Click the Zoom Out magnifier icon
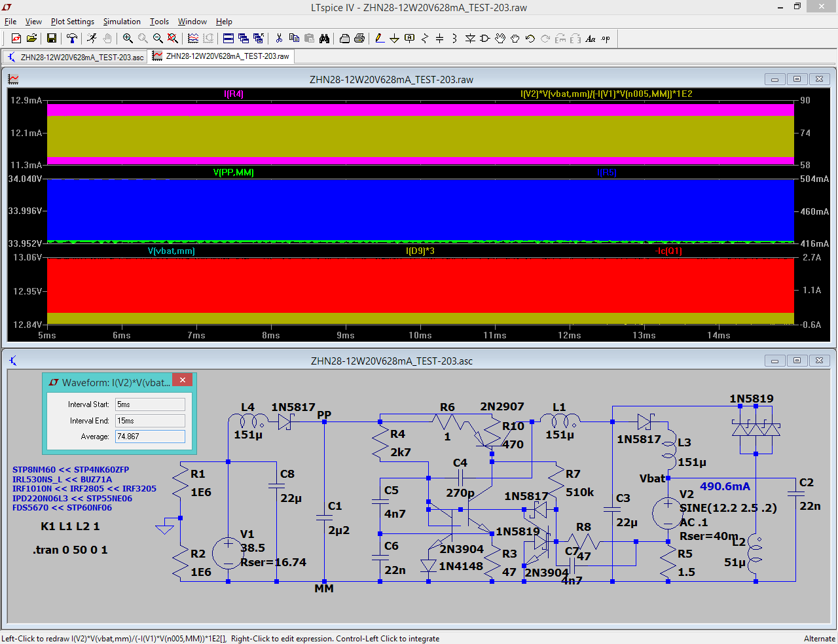This screenshot has height=644, width=838. point(158,39)
